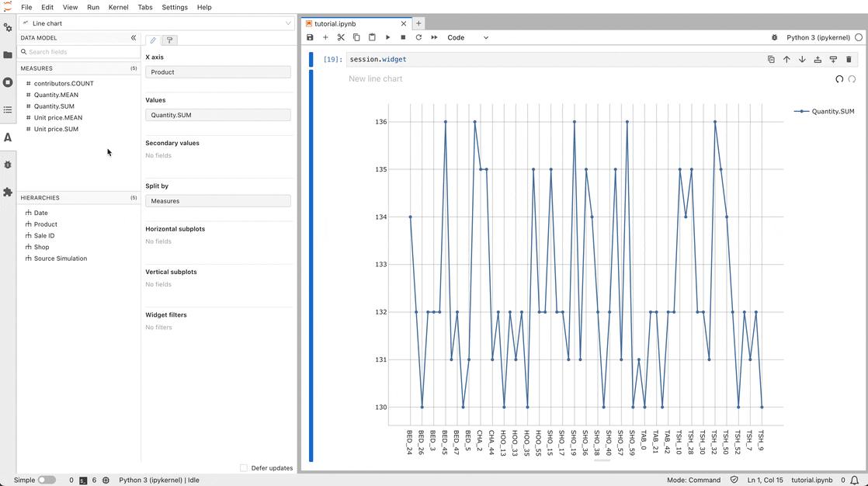
Task: Open the table of contents sidebar panel
Action: pyautogui.click(x=8, y=109)
